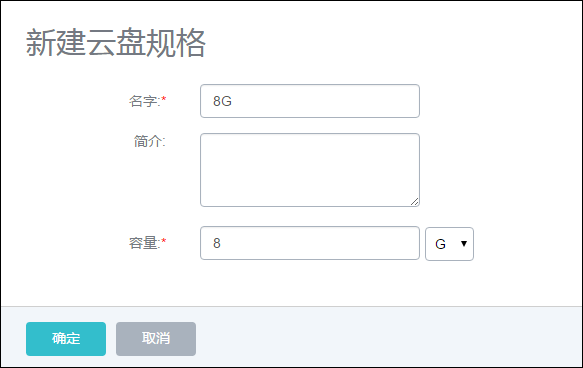The height and width of the screenshot is (368, 583).
Task: Place cursor after 8G text in name field
Action: point(233,101)
